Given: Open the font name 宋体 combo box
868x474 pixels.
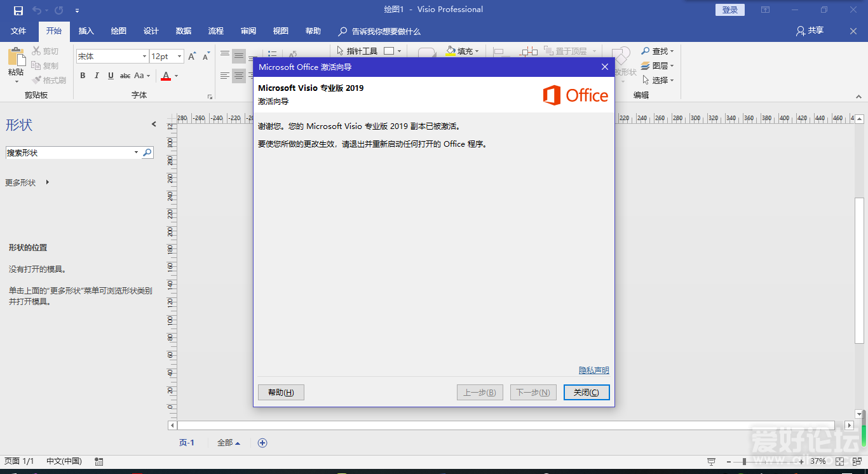Looking at the screenshot, I should 112,57.
